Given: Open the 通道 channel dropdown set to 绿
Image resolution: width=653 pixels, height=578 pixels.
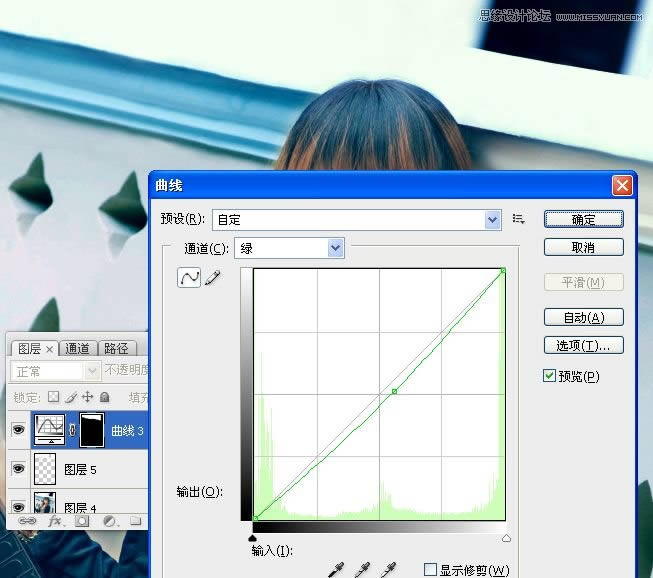Looking at the screenshot, I should (335, 248).
